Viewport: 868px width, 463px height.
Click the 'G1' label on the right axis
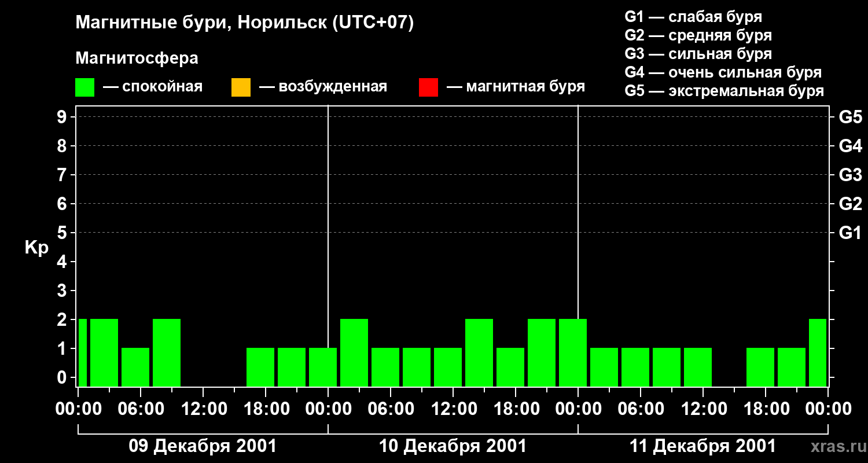coord(851,233)
